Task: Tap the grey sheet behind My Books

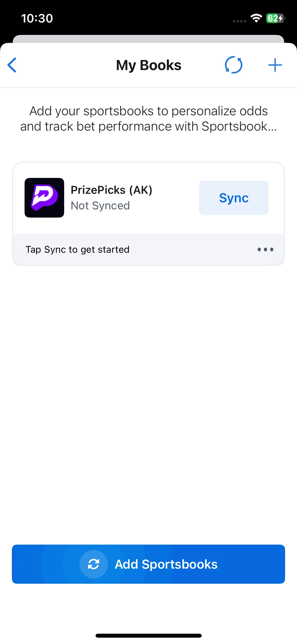Action: (149, 39)
